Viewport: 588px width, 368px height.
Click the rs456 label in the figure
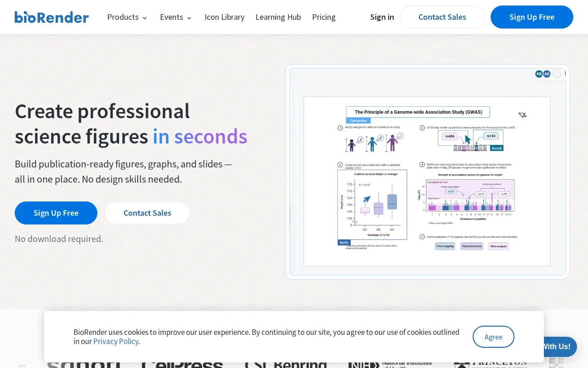pyautogui.click(x=450, y=136)
